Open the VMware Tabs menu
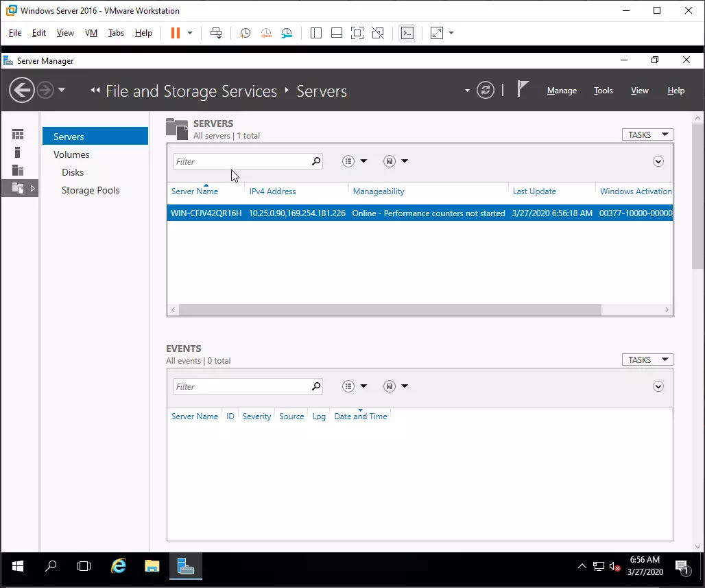Viewport: 705px width, 588px height. click(x=116, y=33)
